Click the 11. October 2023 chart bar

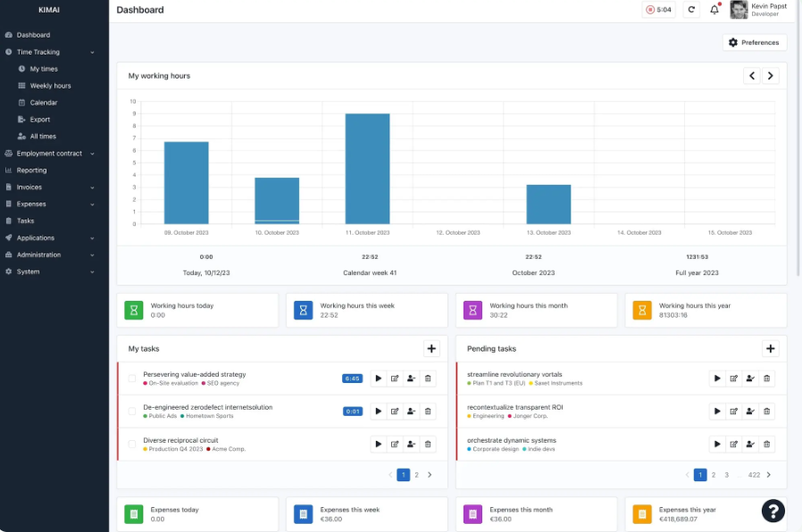tap(367, 169)
